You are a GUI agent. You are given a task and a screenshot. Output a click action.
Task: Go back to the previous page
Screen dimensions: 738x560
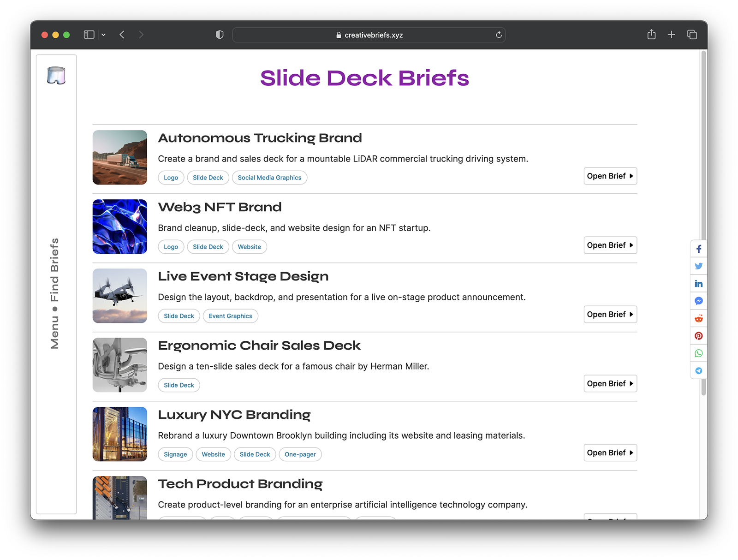122,35
